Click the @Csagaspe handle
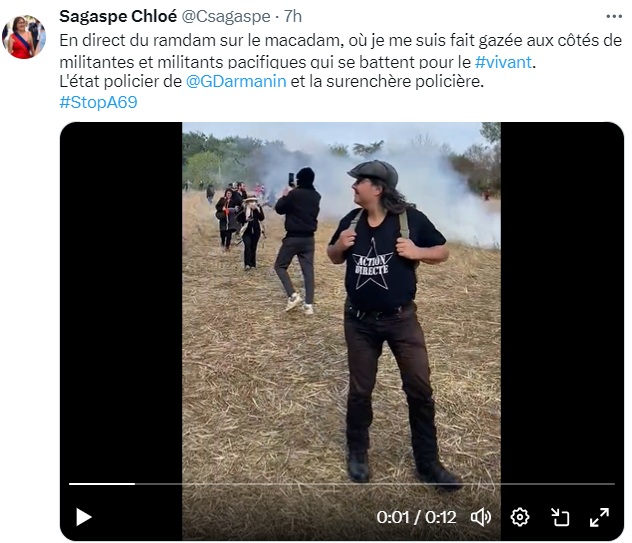The height and width of the screenshot is (543, 632). 226,17
